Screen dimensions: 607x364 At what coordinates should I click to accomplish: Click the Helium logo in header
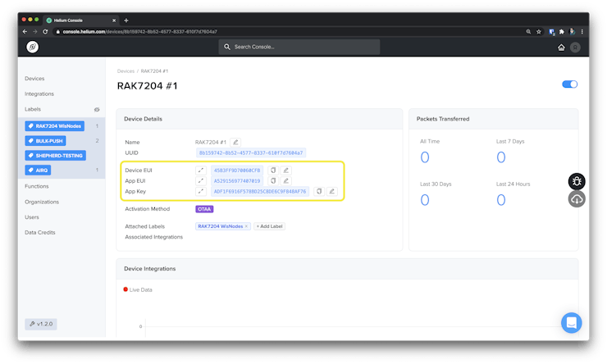click(x=33, y=47)
